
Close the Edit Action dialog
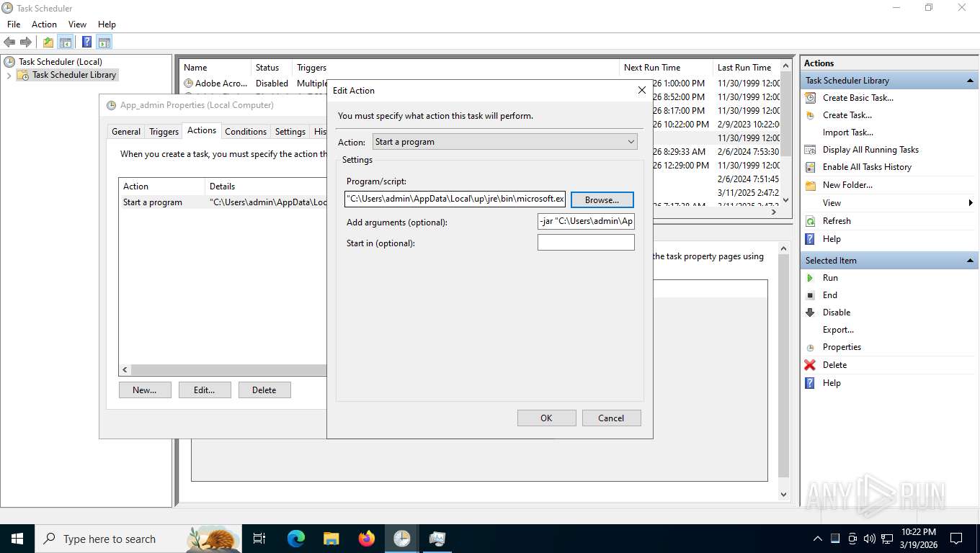pyautogui.click(x=641, y=91)
